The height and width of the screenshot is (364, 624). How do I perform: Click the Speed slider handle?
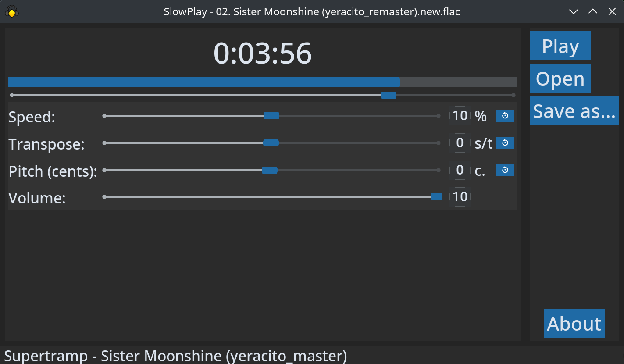(x=271, y=116)
